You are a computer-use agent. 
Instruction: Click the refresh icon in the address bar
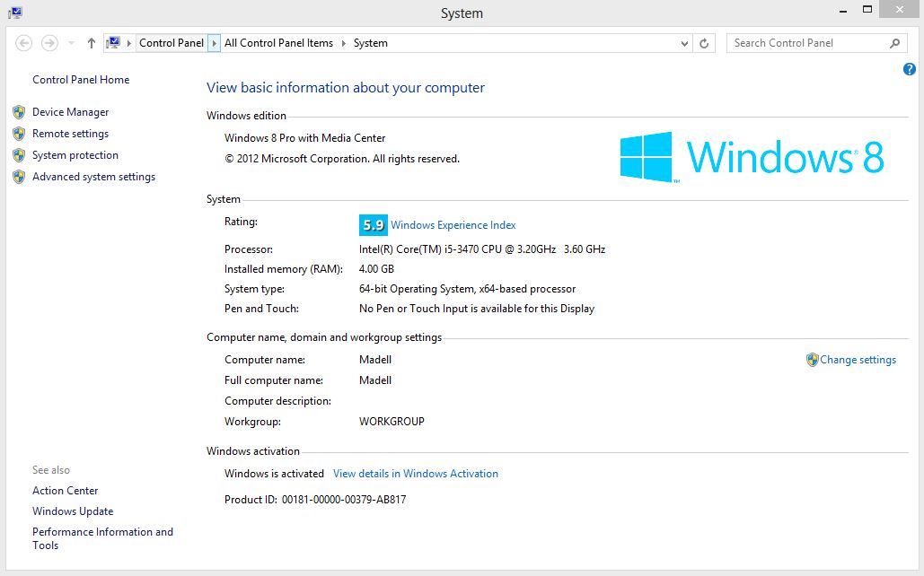tap(702, 42)
